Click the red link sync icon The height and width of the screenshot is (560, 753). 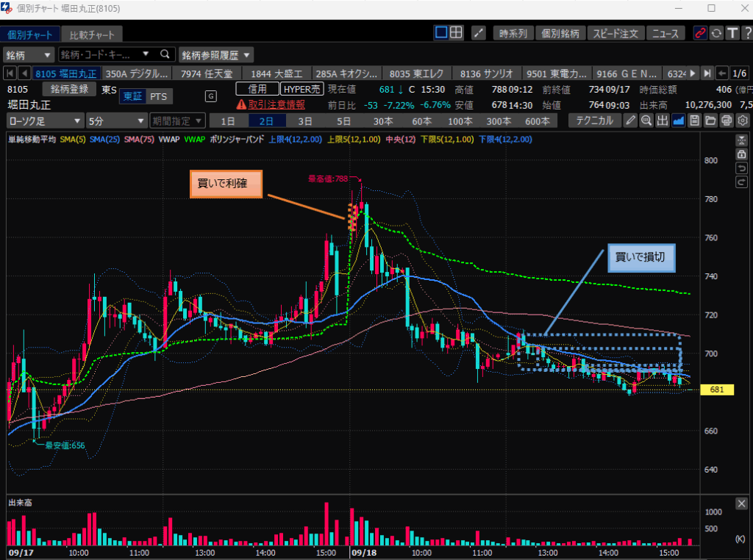click(x=699, y=33)
